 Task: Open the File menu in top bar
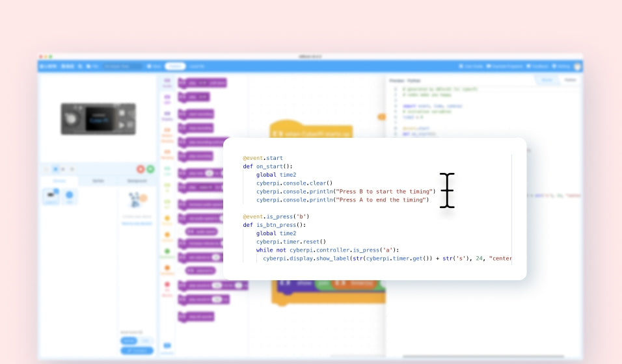coord(93,66)
